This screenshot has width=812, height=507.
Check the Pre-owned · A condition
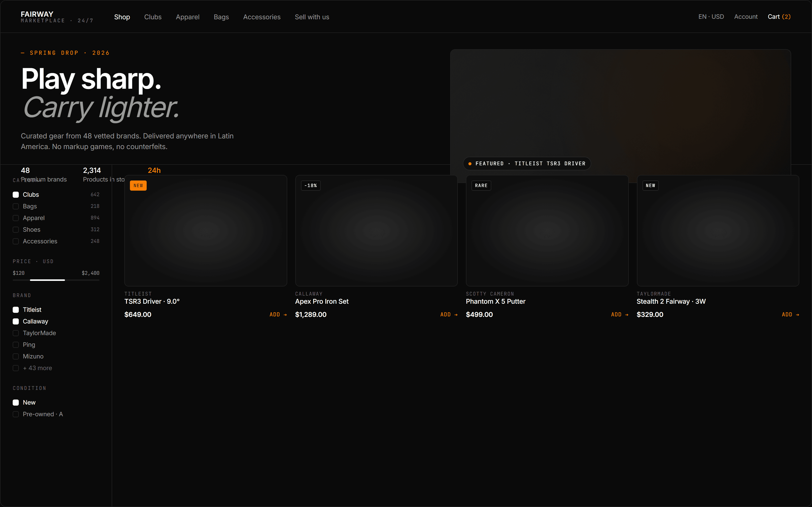[16, 414]
